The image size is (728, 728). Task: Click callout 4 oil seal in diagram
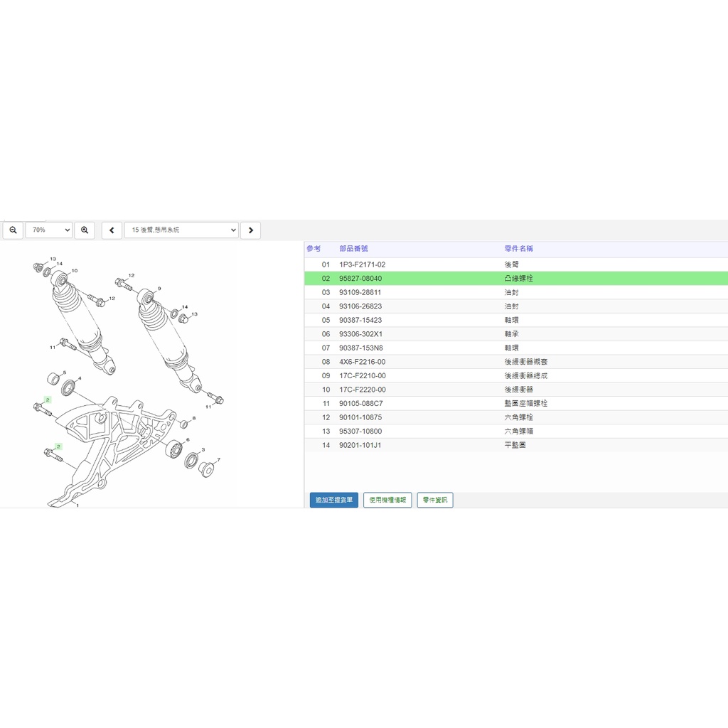click(x=80, y=378)
